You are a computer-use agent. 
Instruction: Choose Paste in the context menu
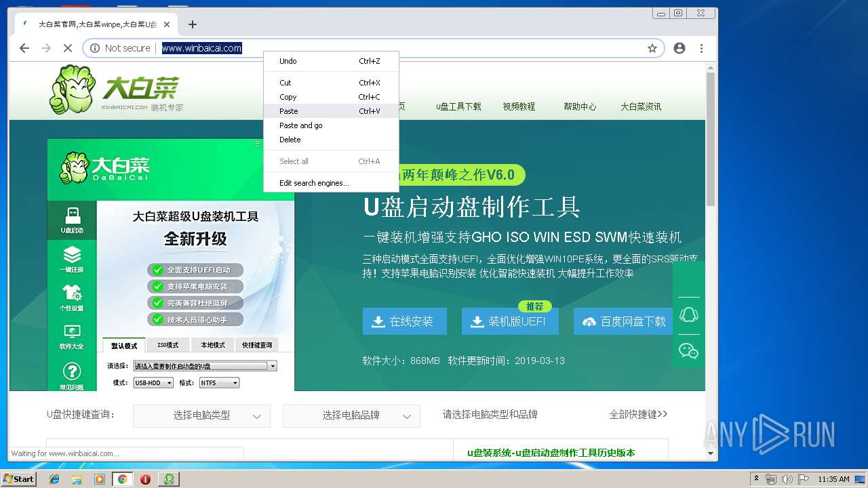point(331,111)
